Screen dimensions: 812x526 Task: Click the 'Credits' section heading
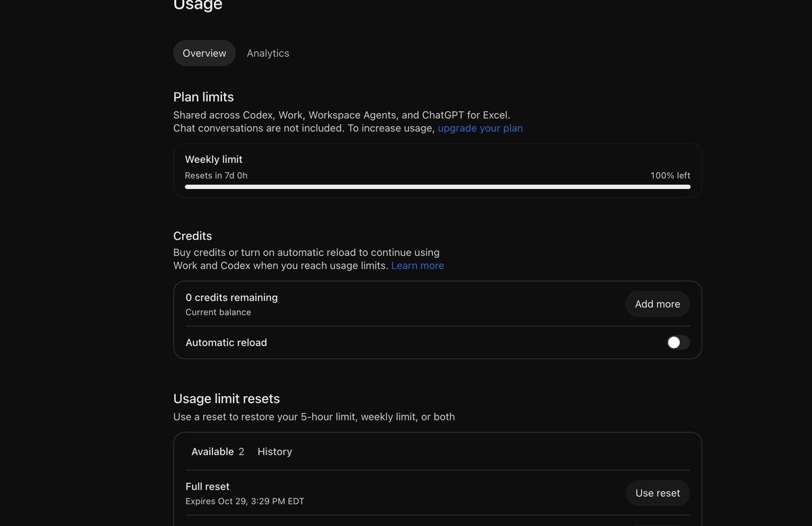[x=193, y=236]
